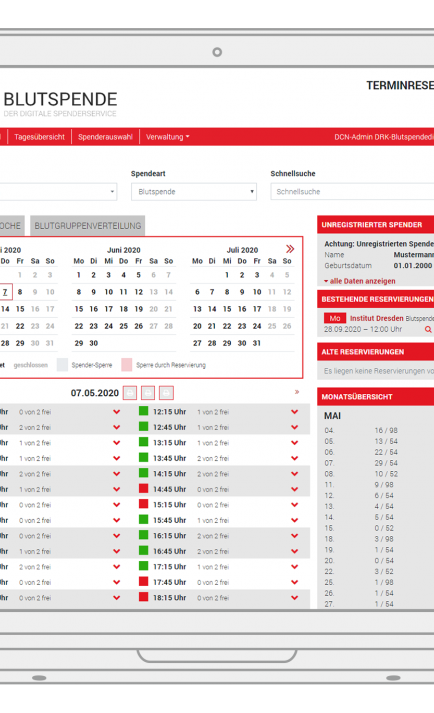This screenshot has width=434, height=713.
Task: Expand the 17:45 Uhr slot row
Action: (294, 582)
